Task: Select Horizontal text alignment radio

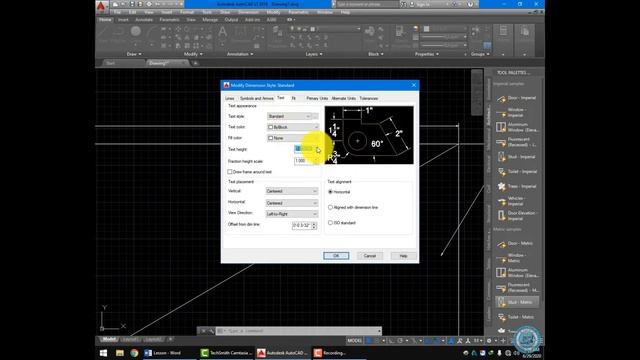Action: pyautogui.click(x=331, y=192)
